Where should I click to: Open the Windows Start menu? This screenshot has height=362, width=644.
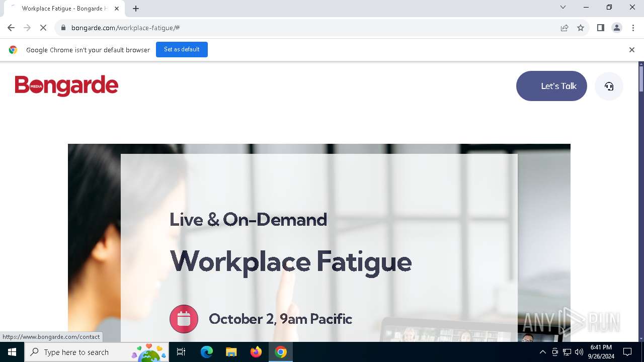[12, 352]
